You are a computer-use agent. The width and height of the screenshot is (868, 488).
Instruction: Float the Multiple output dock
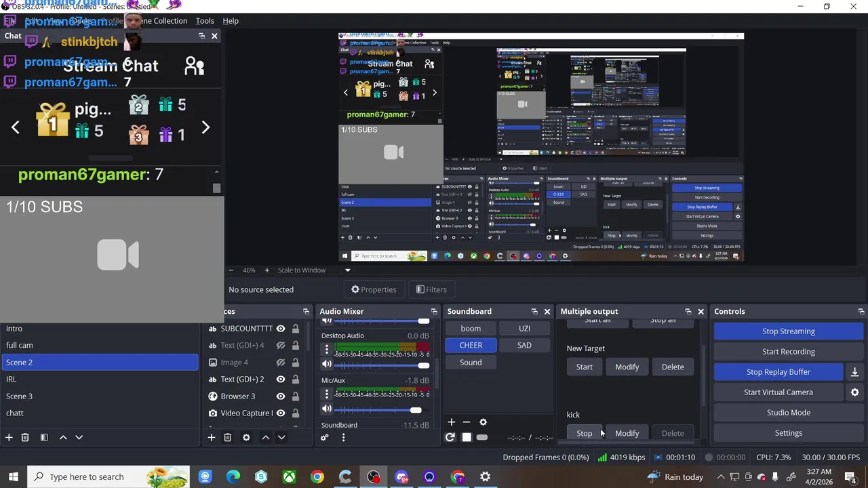pyautogui.click(x=688, y=312)
